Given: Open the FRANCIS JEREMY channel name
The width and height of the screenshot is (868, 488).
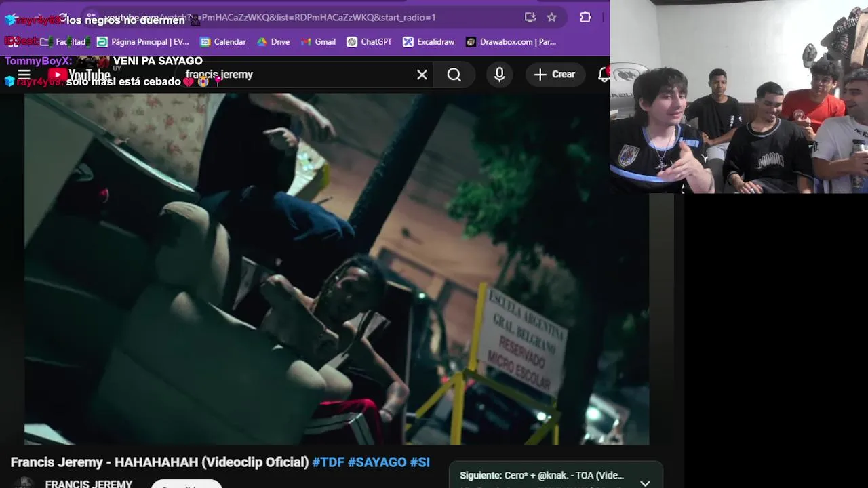Looking at the screenshot, I should tap(89, 483).
